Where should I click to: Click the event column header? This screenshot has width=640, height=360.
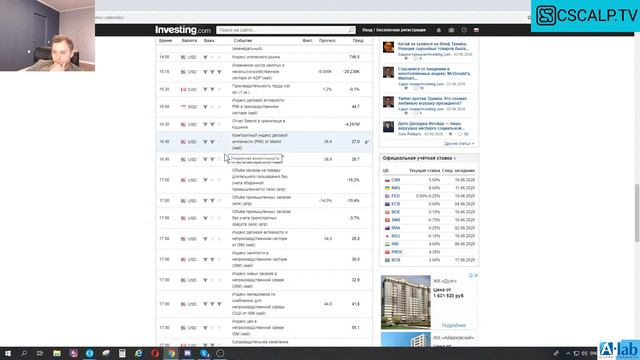(x=242, y=41)
